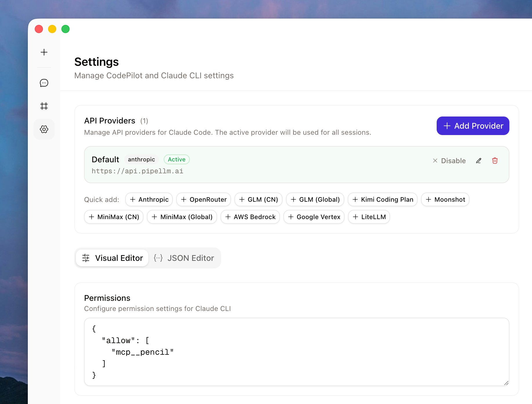Edit the Default provider with pencil icon

tap(479, 161)
